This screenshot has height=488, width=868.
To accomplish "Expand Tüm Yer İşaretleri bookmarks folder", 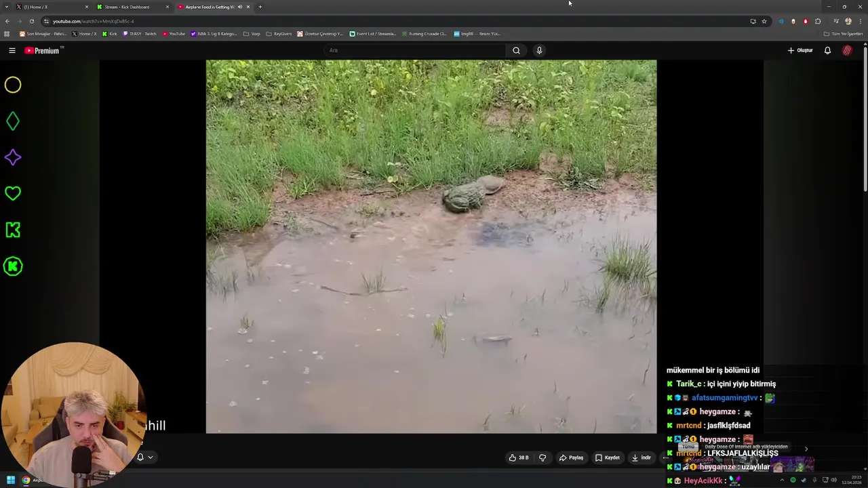I will [x=843, y=34].
